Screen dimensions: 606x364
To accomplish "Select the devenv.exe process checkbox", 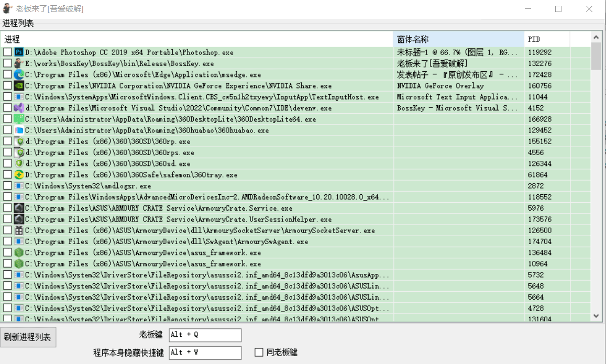I will 7,107.
